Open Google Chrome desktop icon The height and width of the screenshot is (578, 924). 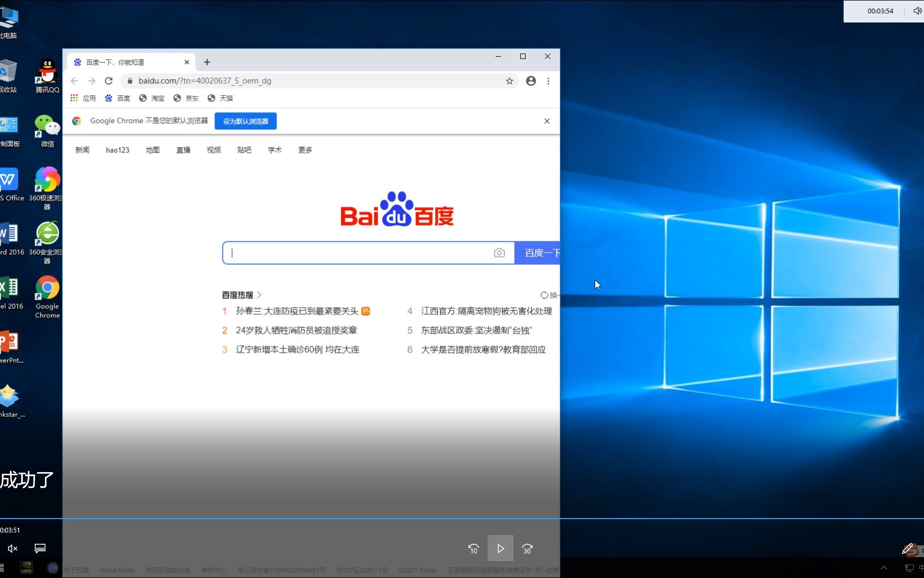(x=48, y=297)
